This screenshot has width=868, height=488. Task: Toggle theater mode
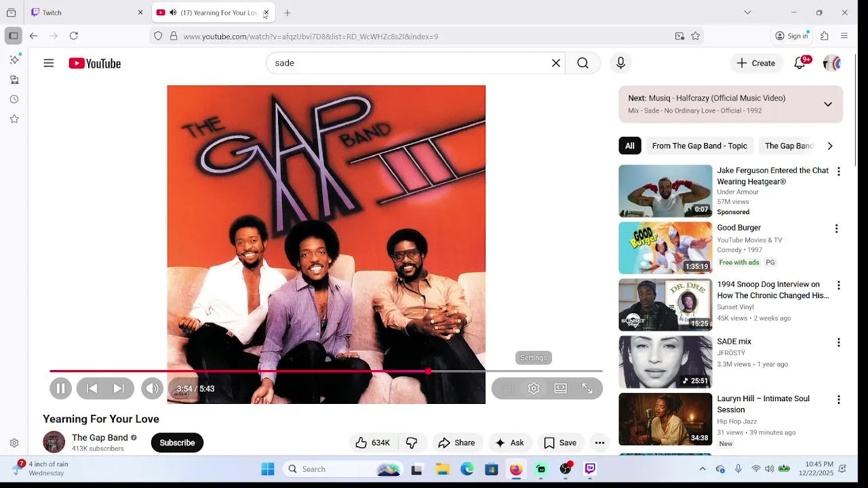point(560,388)
